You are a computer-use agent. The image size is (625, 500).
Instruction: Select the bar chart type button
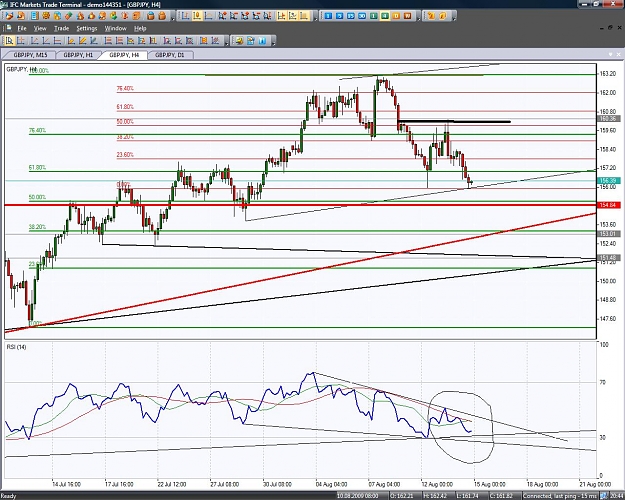(x=186, y=16)
